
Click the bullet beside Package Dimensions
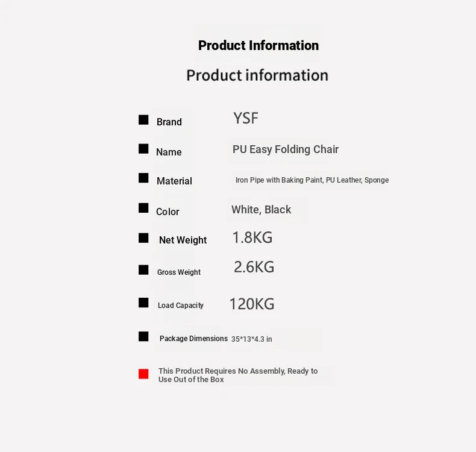click(143, 336)
